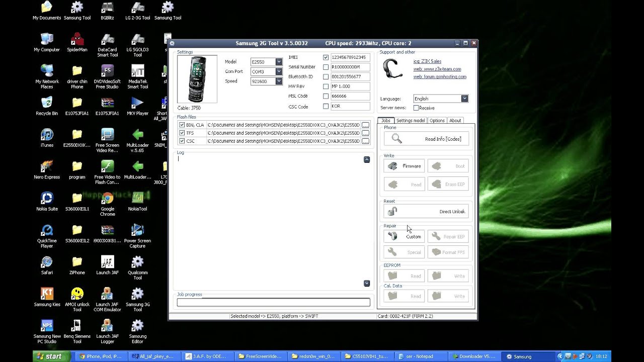Click the log scroll-down arrow button
This screenshot has width=644, height=362.
[367, 284]
